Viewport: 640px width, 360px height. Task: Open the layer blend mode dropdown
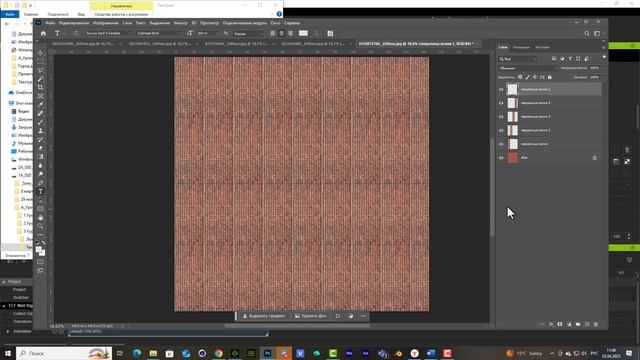tap(527, 68)
